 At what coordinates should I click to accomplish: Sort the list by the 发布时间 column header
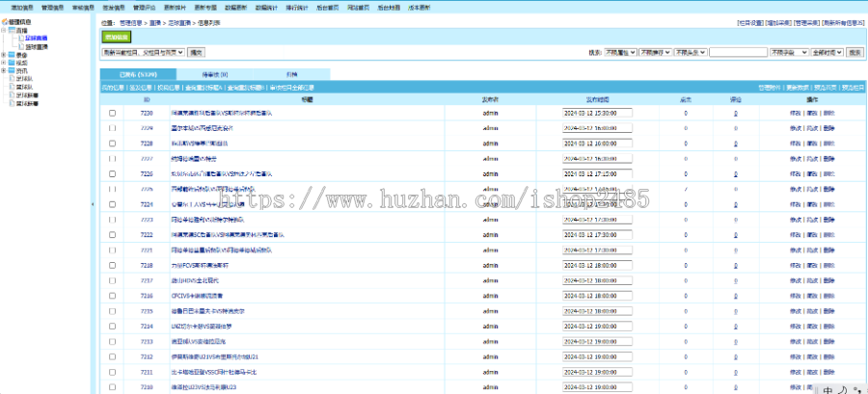point(597,100)
